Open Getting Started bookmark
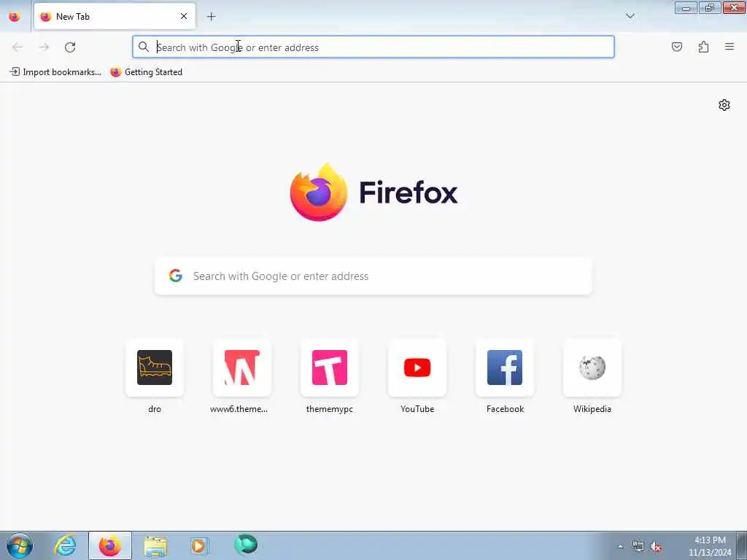This screenshot has width=747, height=560. coord(146,72)
